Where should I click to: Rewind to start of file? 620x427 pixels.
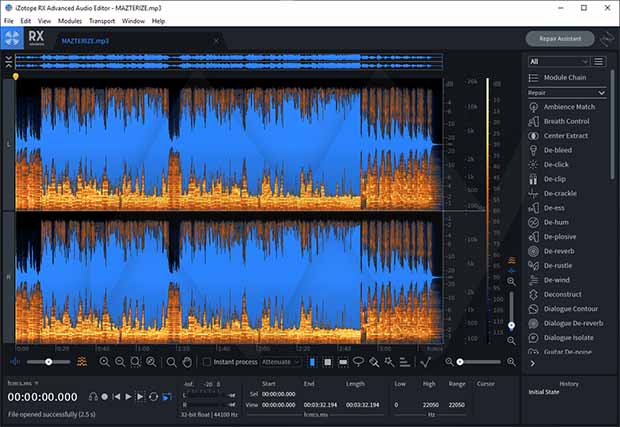click(x=116, y=397)
